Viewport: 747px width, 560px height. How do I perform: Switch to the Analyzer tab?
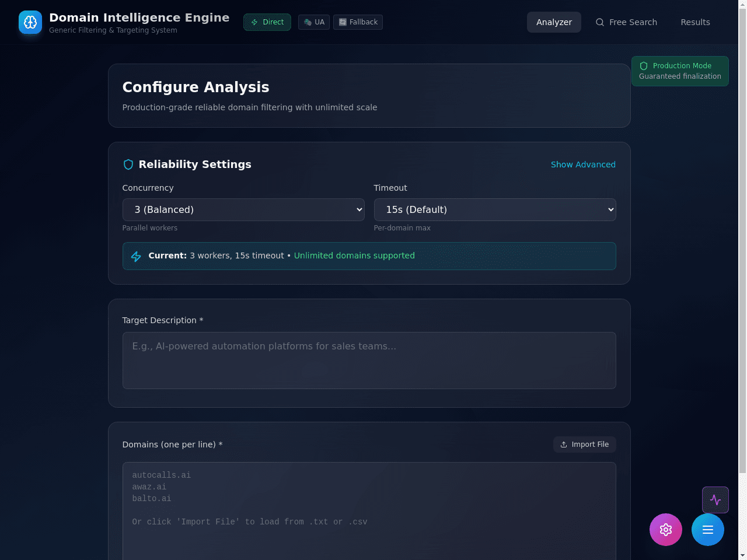[x=554, y=22]
